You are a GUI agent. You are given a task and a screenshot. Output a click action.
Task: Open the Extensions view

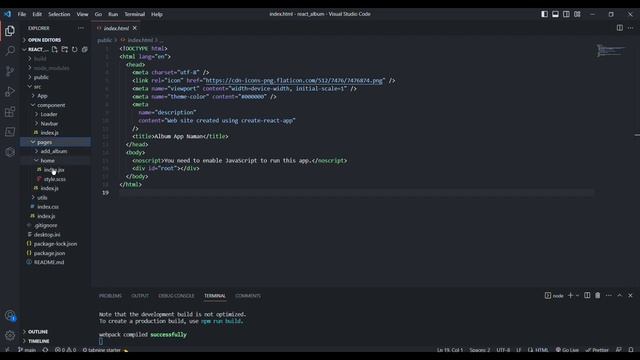(x=10, y=111)
